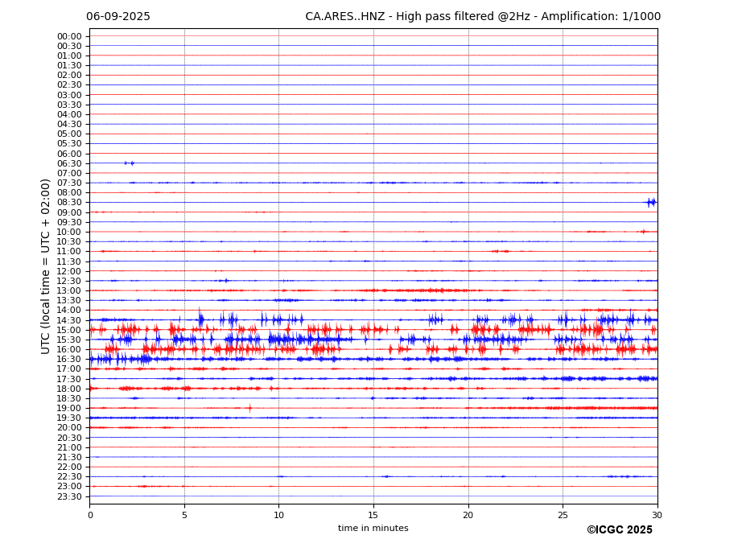This screenshot has width=746, height=560.
Task: Select the 18:00 row label
Action: coord(69,389)
